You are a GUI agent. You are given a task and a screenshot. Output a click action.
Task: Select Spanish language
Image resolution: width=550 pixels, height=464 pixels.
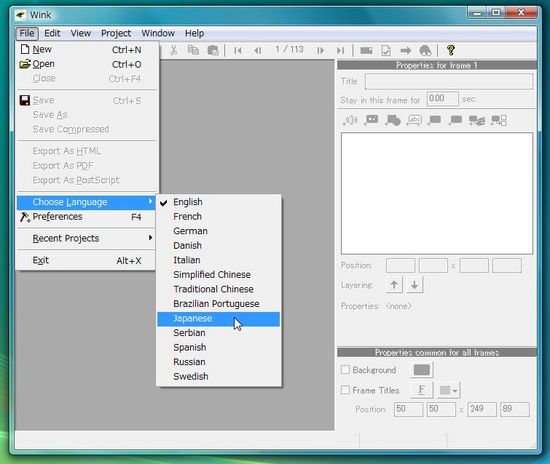[x=219, y=348]
